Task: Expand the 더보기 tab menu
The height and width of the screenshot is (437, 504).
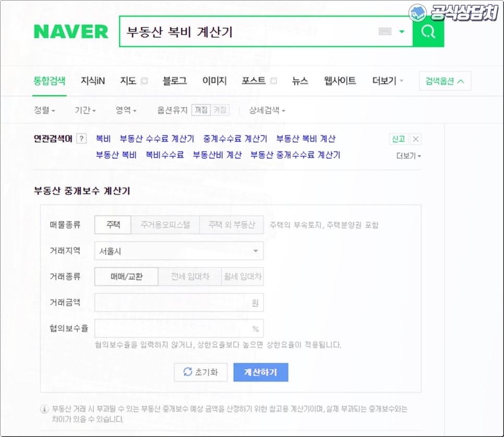Action: coord(387,81)
